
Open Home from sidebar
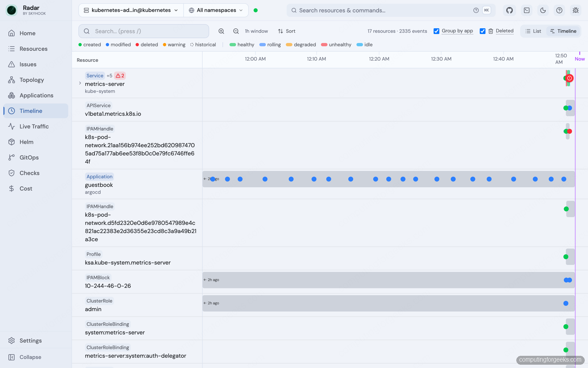click(36, 33)
